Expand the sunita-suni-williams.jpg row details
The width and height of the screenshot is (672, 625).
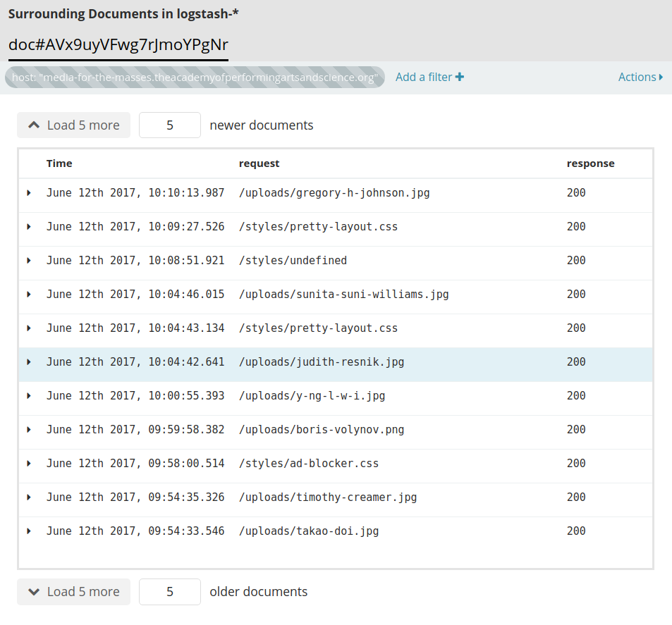click(29, 295)
